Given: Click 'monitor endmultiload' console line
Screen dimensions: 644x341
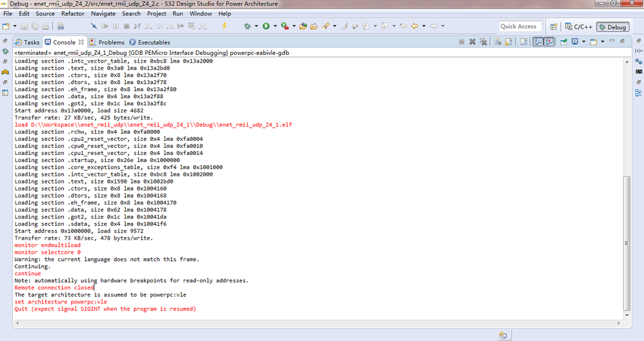Looking at the screenshot, I should tap(48, 245).
